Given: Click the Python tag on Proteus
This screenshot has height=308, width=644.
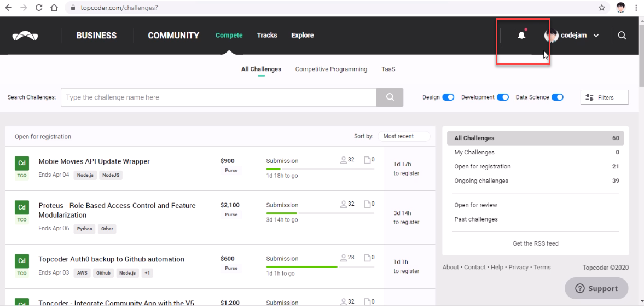Looking at the screenshot, I should (85, 229).
